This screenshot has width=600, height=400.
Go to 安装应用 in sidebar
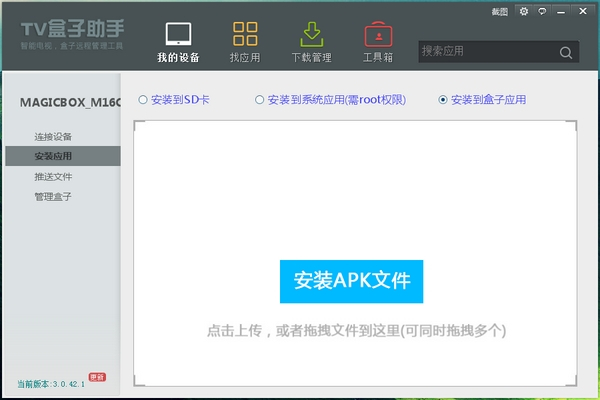click(63, 156)
